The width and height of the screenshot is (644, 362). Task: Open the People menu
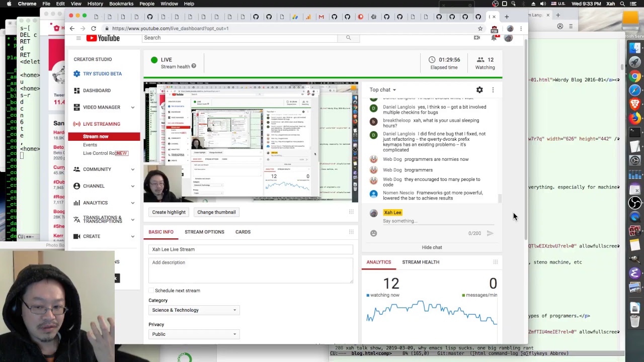coord(147,4)
